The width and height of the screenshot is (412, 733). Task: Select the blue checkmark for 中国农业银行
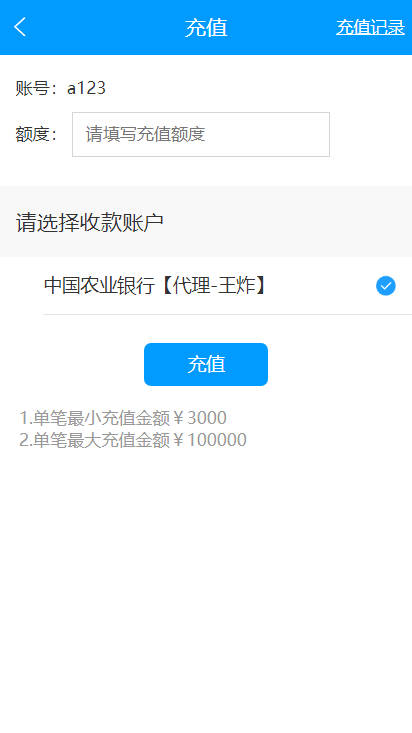pos(385,286)
